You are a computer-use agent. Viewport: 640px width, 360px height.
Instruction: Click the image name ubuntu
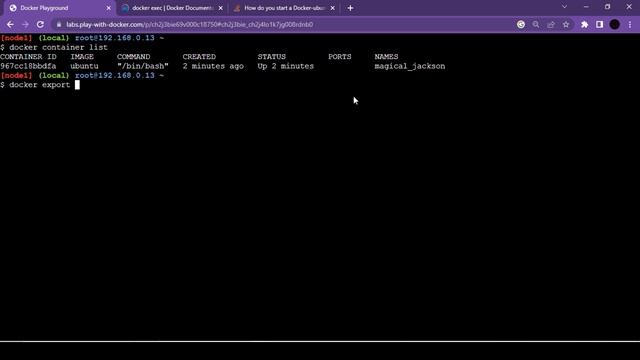[x=84, y=66]
